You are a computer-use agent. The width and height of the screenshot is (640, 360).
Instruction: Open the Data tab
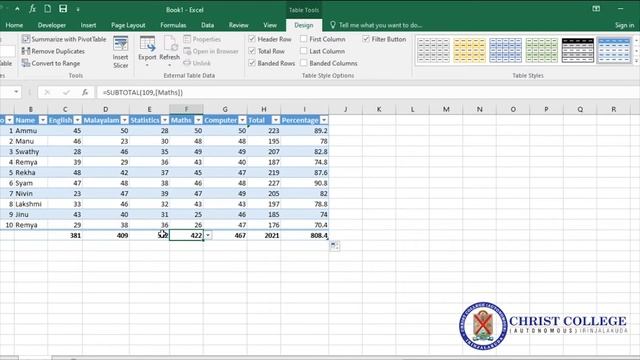point(207,25)
